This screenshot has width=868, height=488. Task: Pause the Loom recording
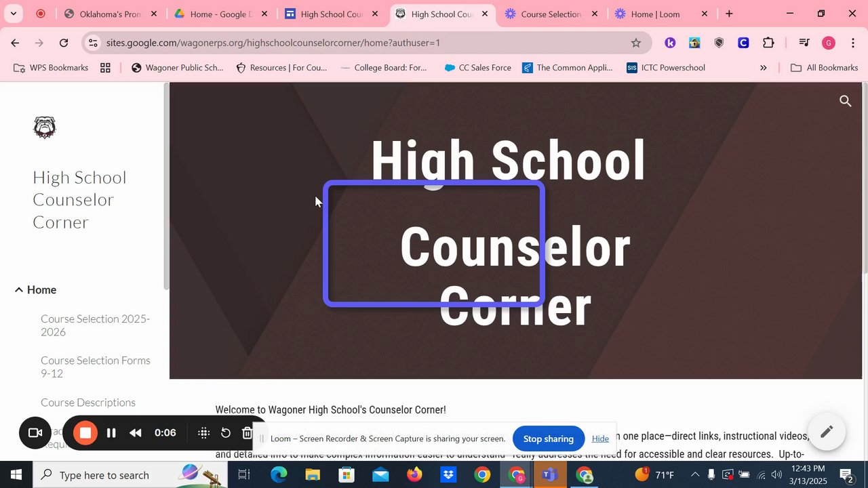111,433
